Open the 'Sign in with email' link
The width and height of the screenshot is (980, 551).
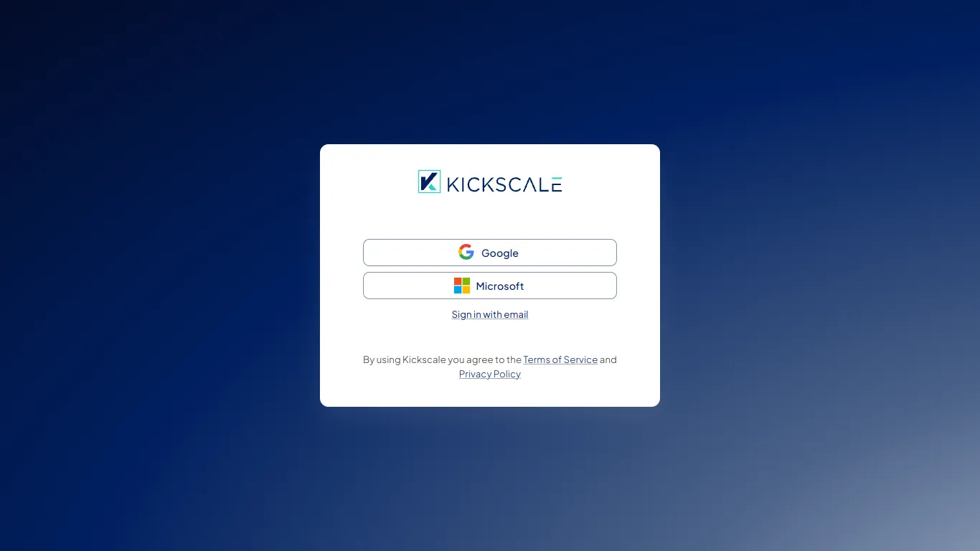coord(490,314)
